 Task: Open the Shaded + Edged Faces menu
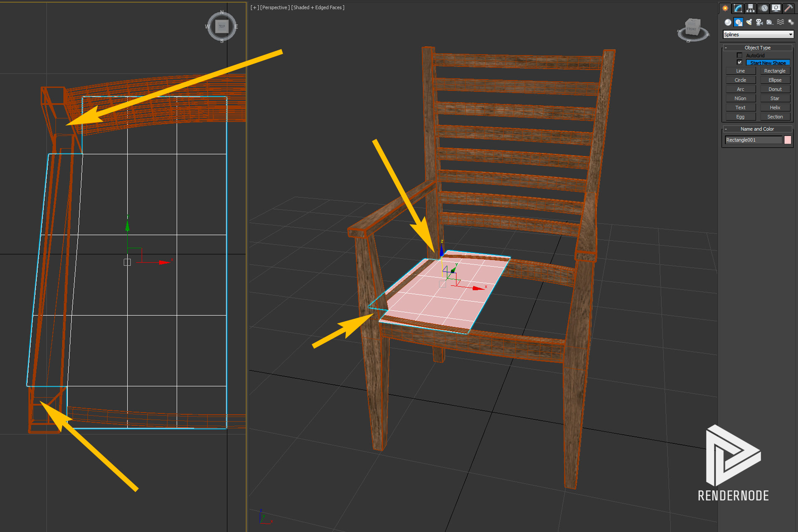pyautogui.click(x=318, y=7)
